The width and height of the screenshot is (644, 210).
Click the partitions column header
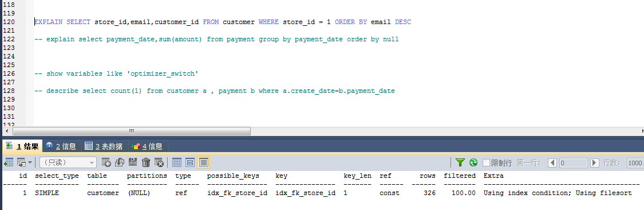tap(147, 176)
